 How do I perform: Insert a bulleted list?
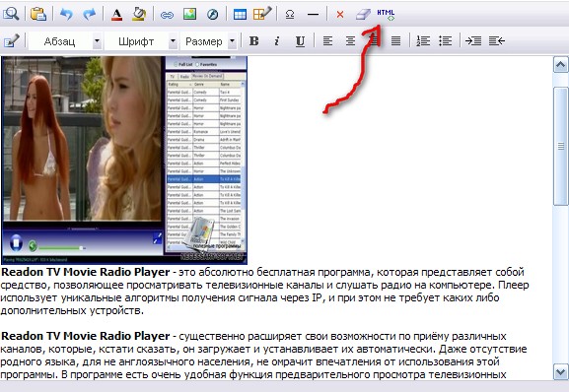(446, 41)
